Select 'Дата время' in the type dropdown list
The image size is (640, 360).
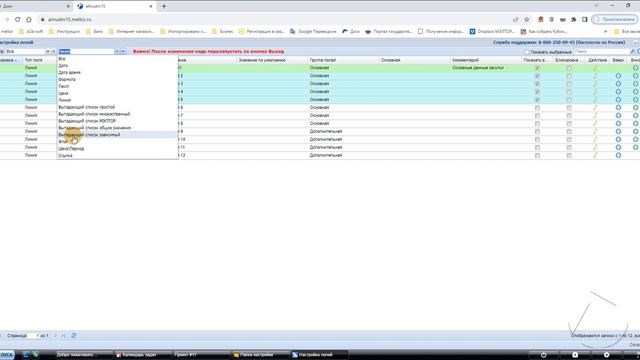click(117, 72)
